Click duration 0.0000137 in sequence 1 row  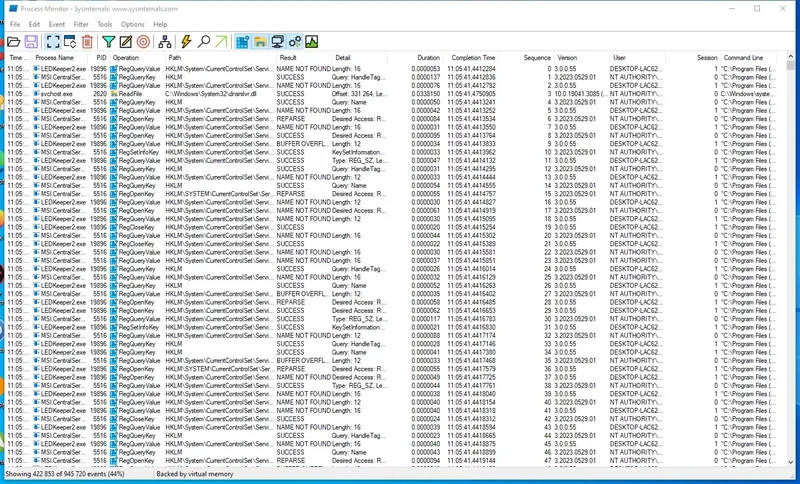coord(426,77)
